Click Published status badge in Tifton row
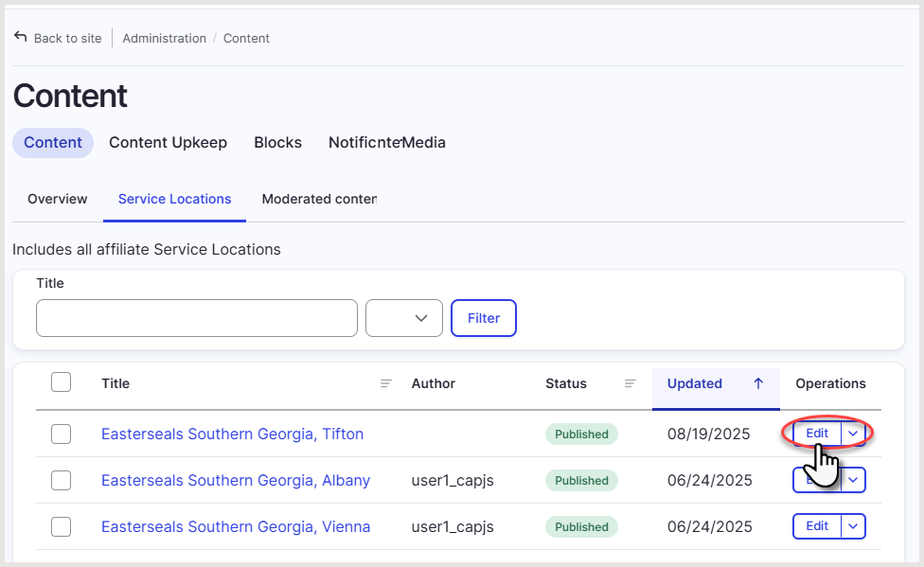This screenshot has width=924, height=567. point(581,434)
